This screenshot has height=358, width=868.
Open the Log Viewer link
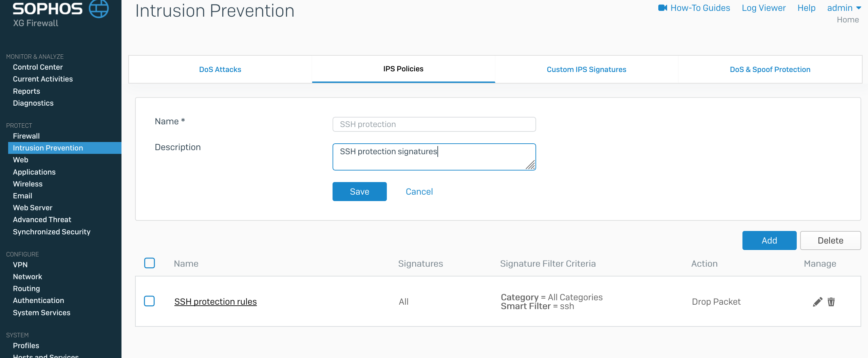(x=763, y=8)
